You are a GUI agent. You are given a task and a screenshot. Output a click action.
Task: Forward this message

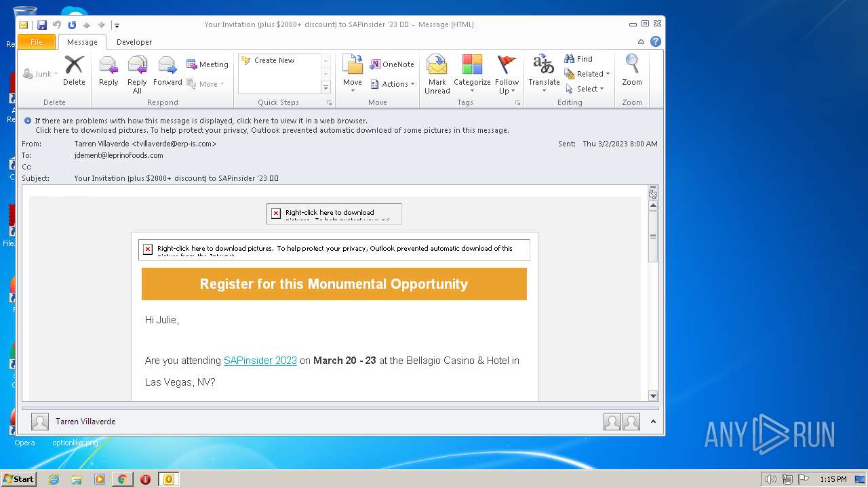[167, 71]
